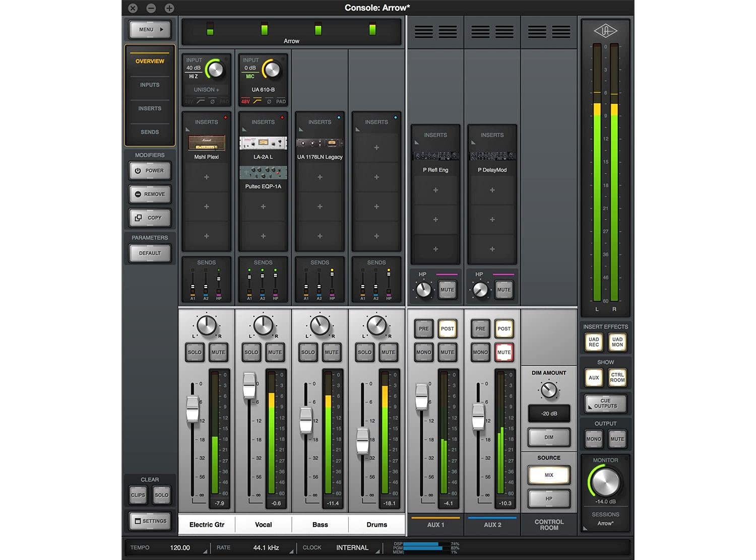Click the Vocal channel fader handle
This screenshot has height=560, width=756.
pos(249,386)
